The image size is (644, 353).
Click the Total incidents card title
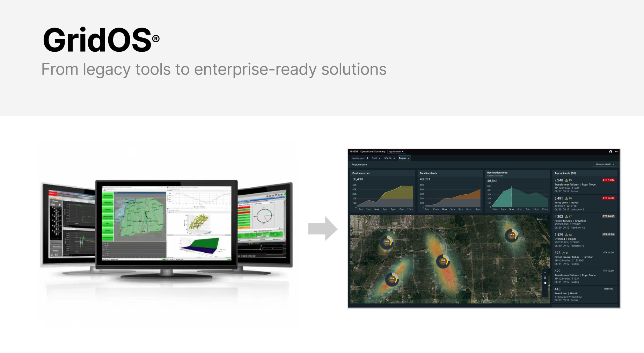click(x=428, y=173)
